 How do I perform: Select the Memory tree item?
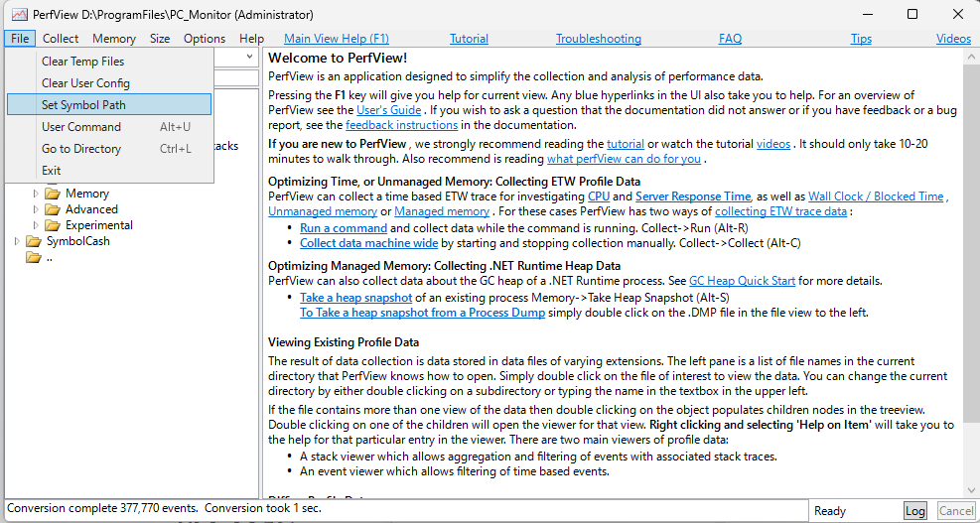point(86,194)
